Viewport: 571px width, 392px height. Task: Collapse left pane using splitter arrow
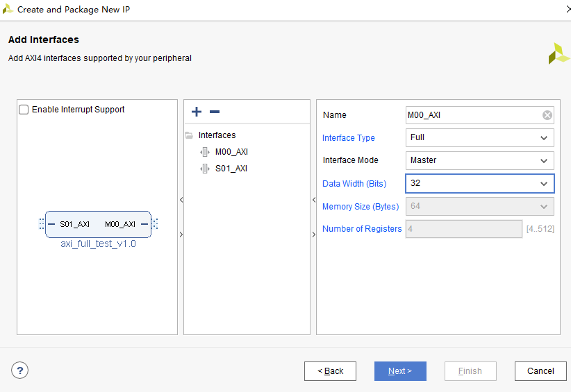coord(181,200)
